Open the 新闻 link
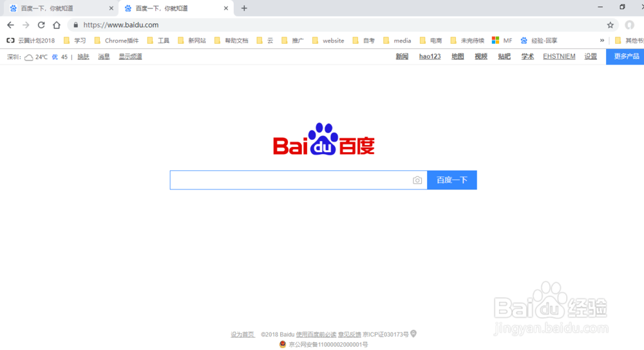Screen dimensions: 644x350 tap(402, 57)
